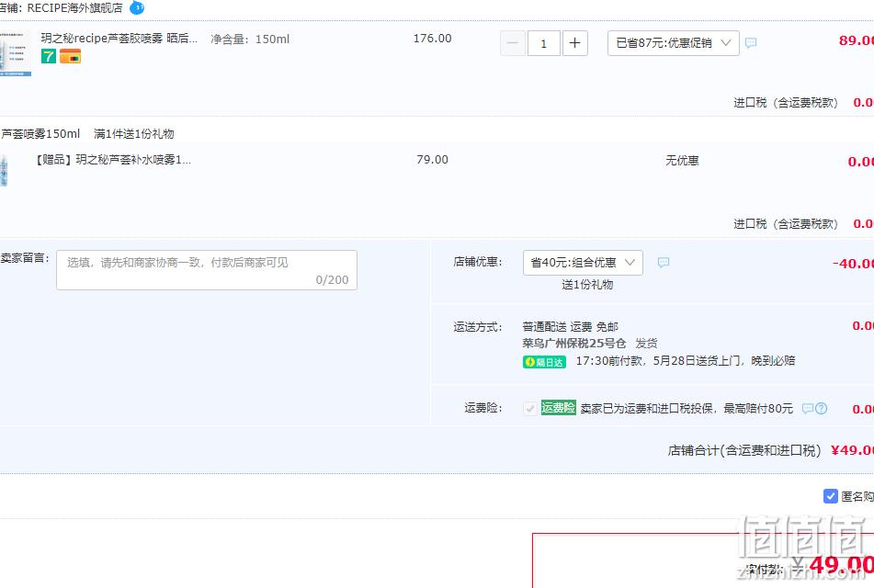Open the 赠品 玥之秘芦荟补水喷雾 gift link

tap(113, 160)
